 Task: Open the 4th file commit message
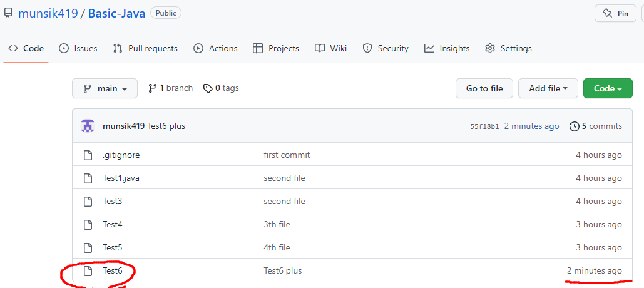pyautogui.click(x=277, y=248)
